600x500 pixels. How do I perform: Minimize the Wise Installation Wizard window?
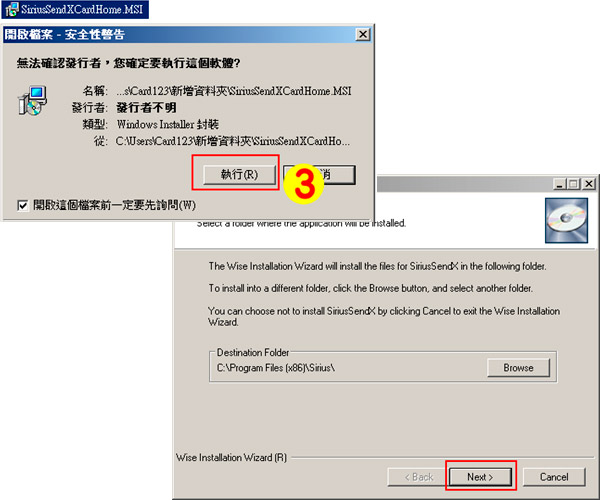click(x=559, y=184)
